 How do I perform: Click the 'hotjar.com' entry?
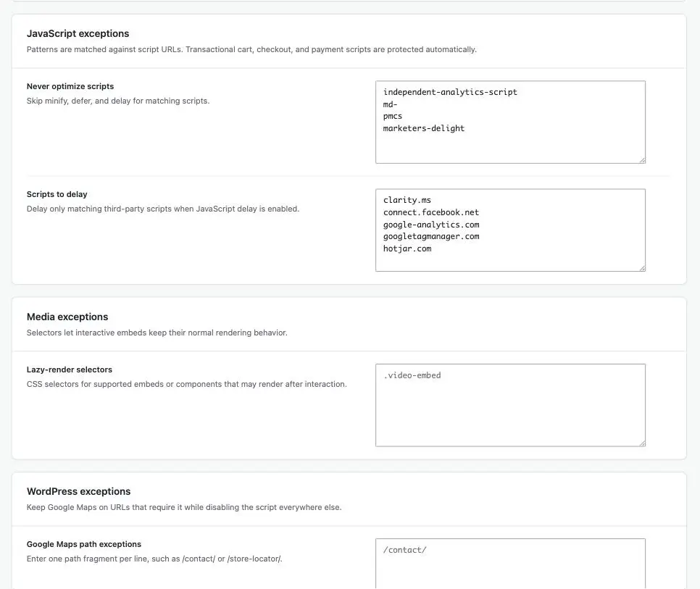(x=407, y=248)
